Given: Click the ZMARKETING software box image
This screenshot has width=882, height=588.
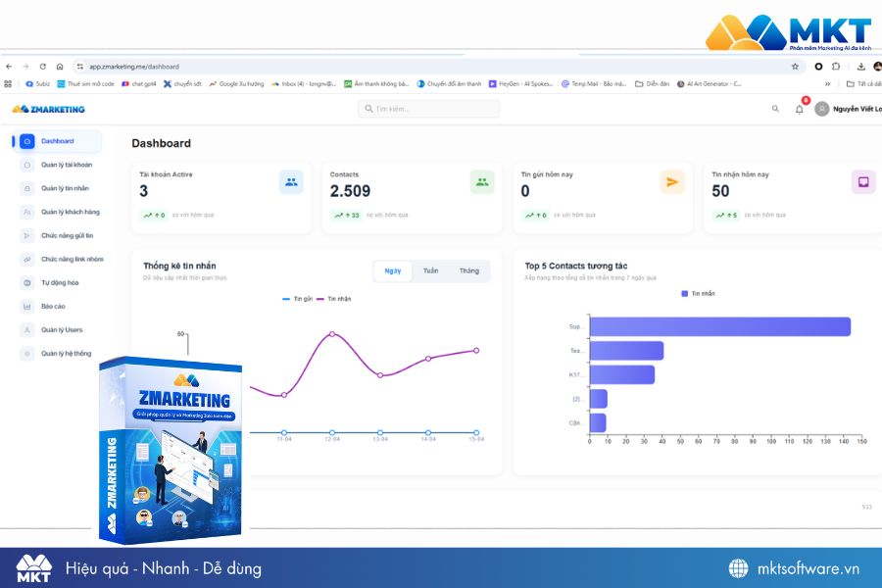Looking at the screenshot, I should (x=171, y=450).
